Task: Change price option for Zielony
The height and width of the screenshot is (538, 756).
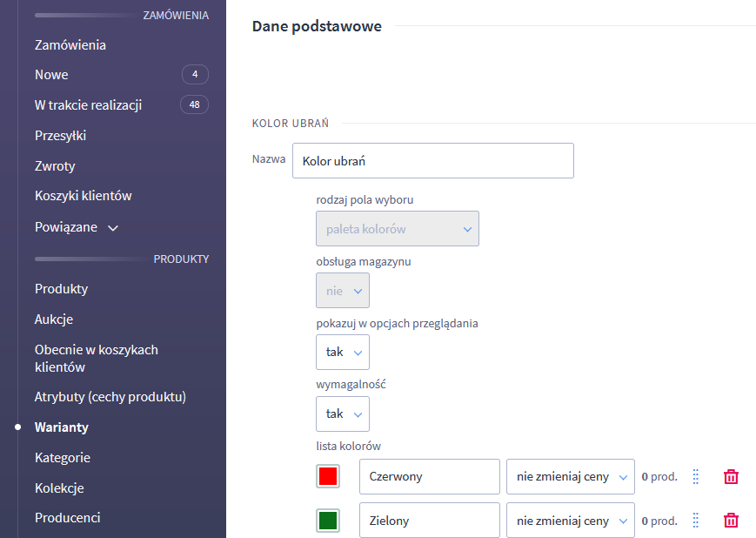Action: pyautogui.click(x=571, y=521)
